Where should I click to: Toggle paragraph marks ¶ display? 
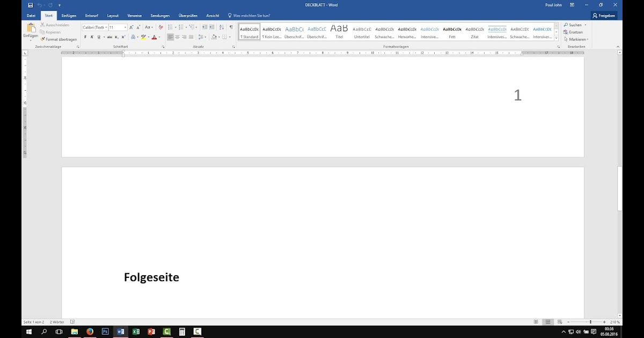coord(231,27)
